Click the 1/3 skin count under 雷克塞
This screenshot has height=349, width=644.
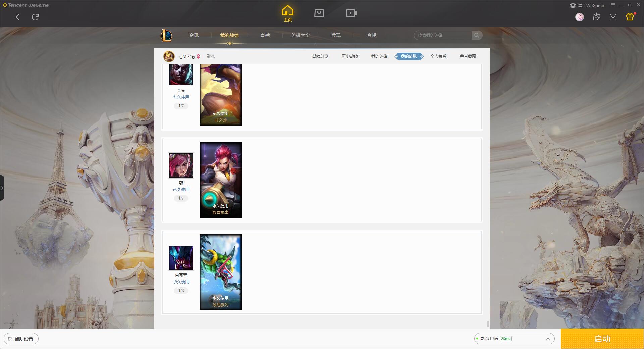pos(181,290)
